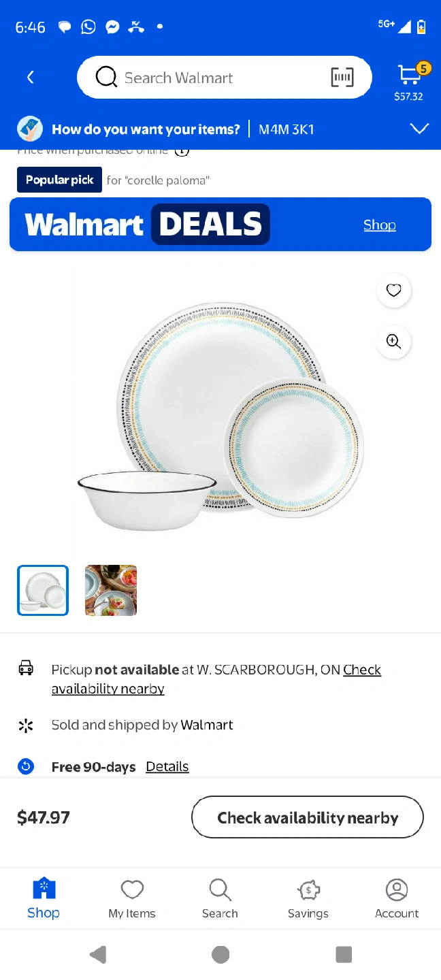Add item to favorites with heart icon
The image size is (441, 980).
[394, 291]
